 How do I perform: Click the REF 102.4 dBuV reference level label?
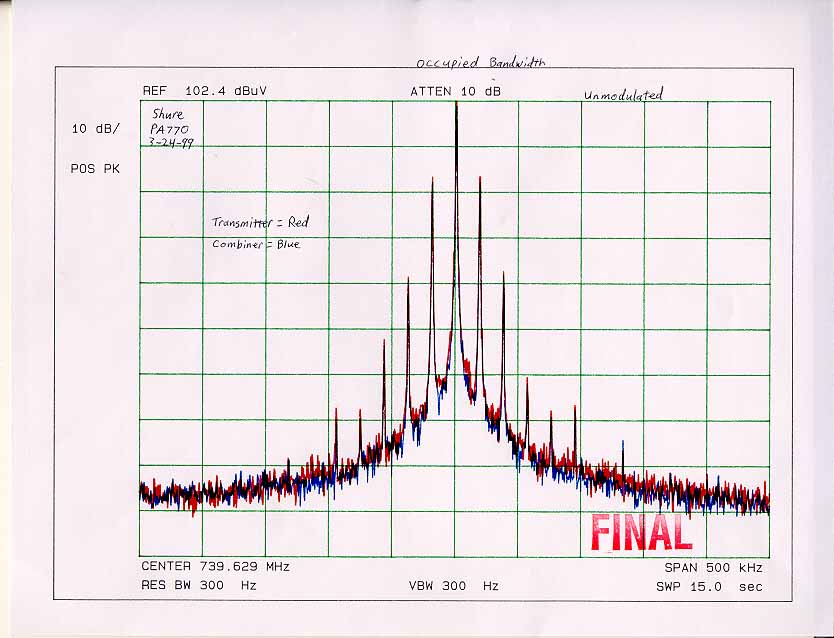(205, 91)
